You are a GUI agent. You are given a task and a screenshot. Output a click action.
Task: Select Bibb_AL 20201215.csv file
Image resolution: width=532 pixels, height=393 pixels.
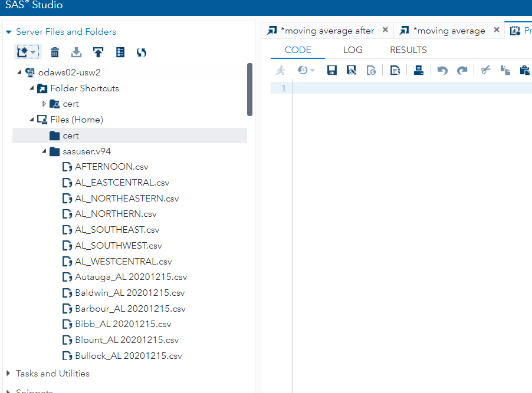pos(123,324)
